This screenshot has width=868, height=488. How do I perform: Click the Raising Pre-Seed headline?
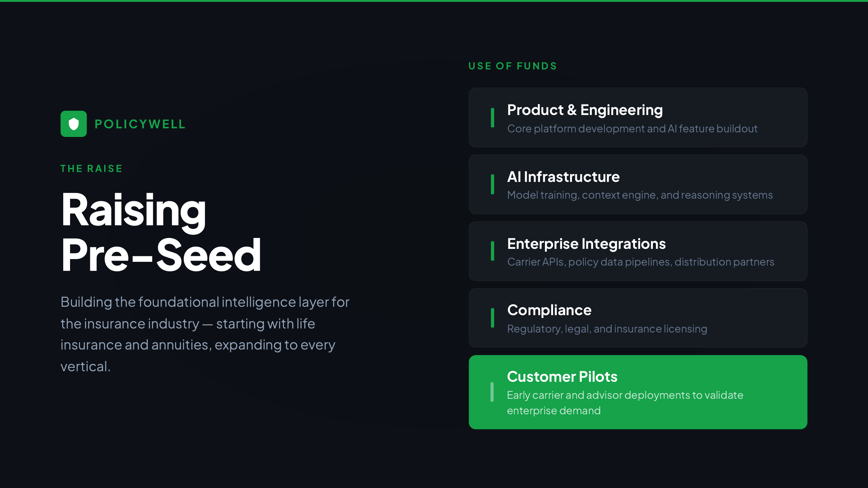pyautogui.click(x=161, y=232)
